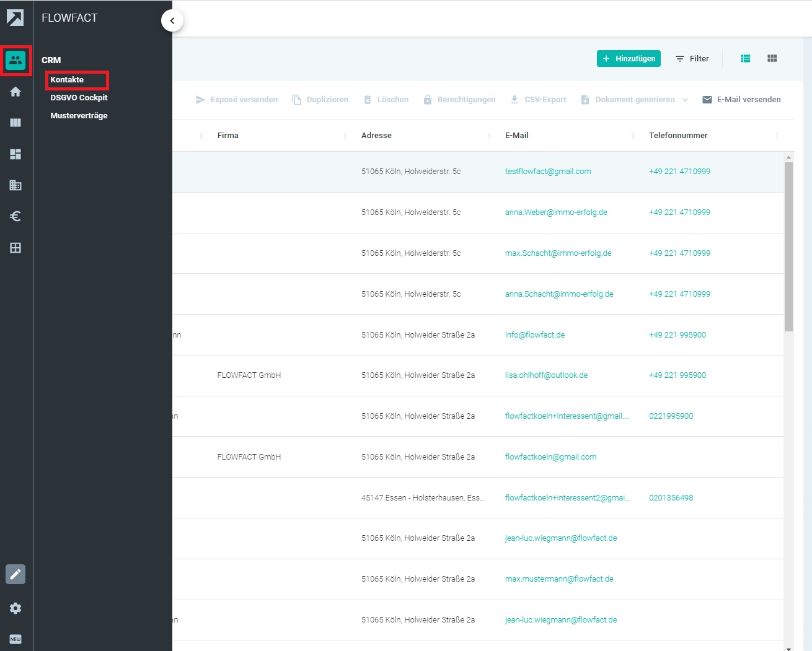
Task: Open email anna.Weber@immo-erfolg.de
Action: 556,212
